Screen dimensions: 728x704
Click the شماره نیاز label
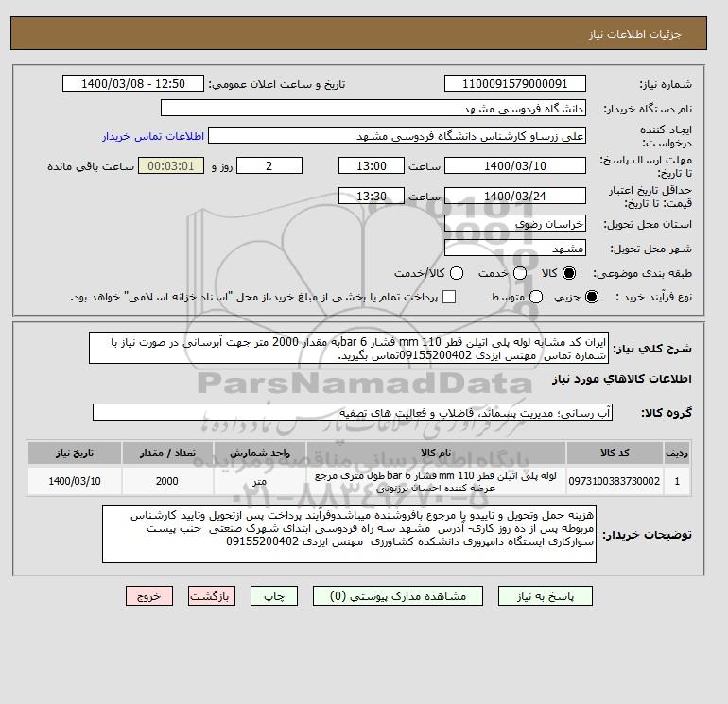[666, 84]
